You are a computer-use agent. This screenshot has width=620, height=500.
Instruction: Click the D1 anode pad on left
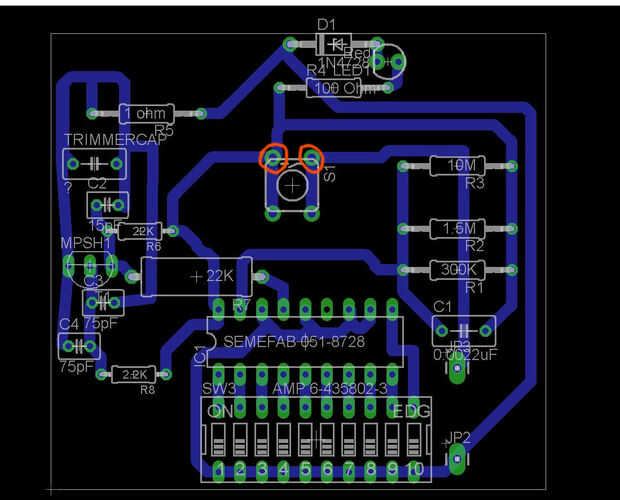pos(291,44)
